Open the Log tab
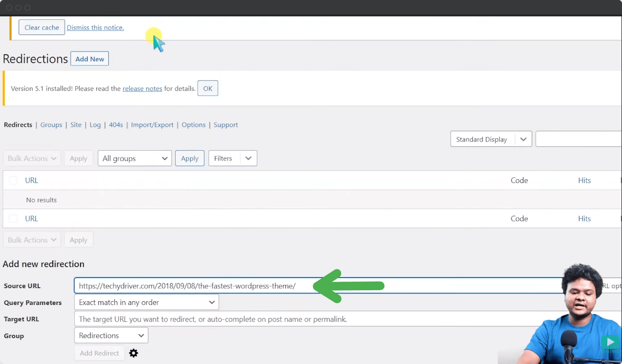The image size is (622, 364). 95,125
